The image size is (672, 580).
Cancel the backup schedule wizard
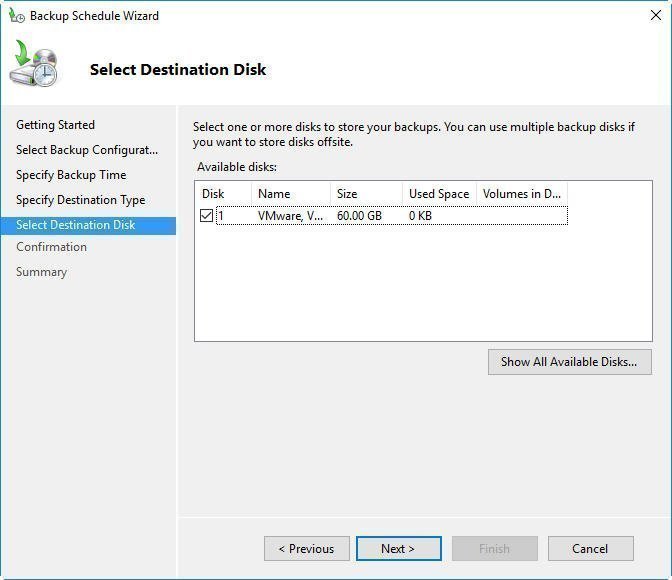[590, 548]
